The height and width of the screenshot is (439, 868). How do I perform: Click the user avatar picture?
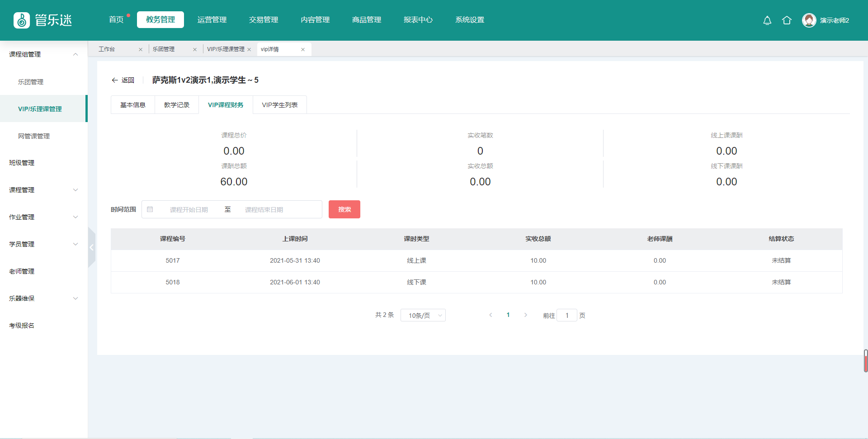click(x=809, y=20)
